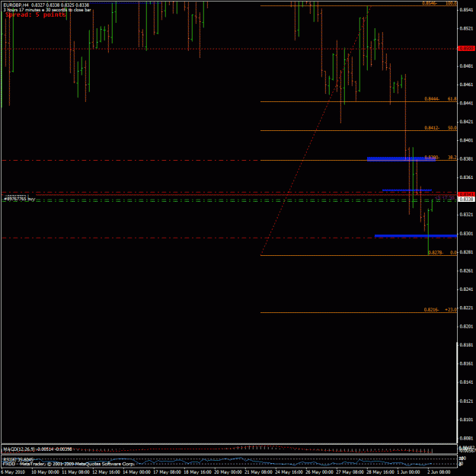Click the green dash-dot buy order line
476x476 pixels.
tap(228, 200)
